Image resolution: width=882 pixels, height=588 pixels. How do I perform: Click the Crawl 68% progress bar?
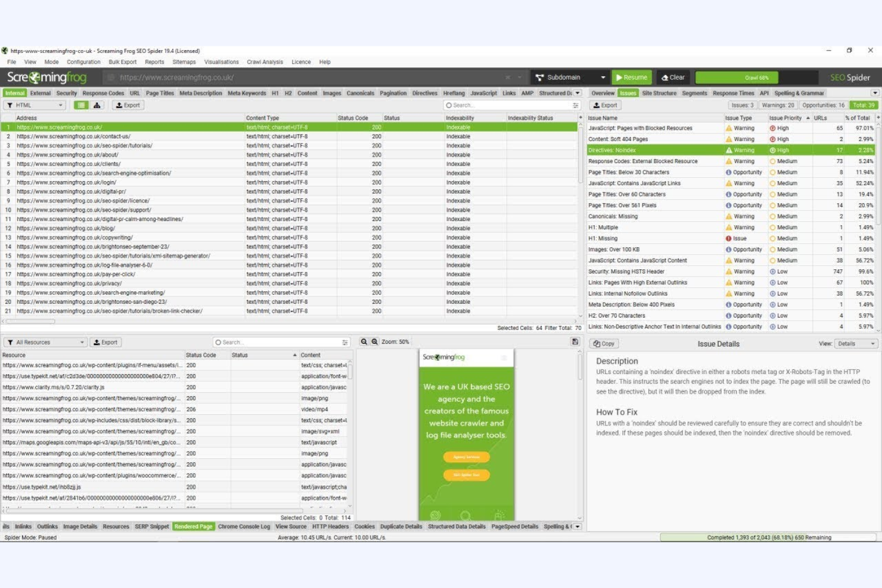756,77
